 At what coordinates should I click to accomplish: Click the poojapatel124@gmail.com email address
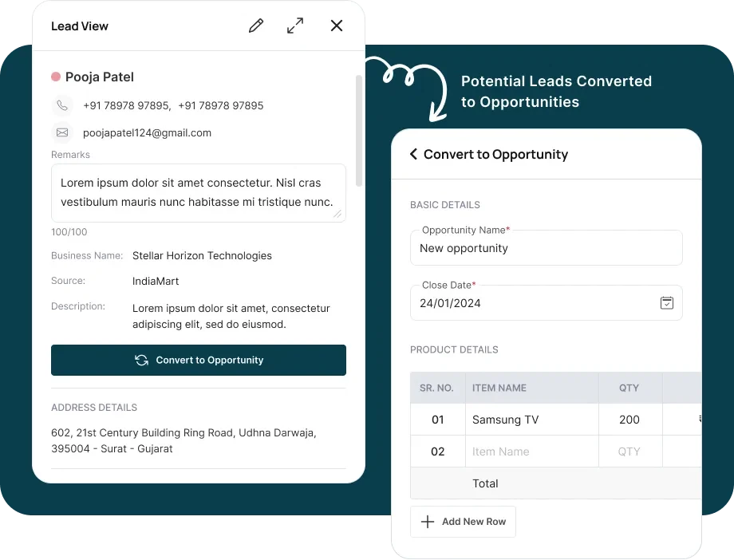[x=147, y=133]
